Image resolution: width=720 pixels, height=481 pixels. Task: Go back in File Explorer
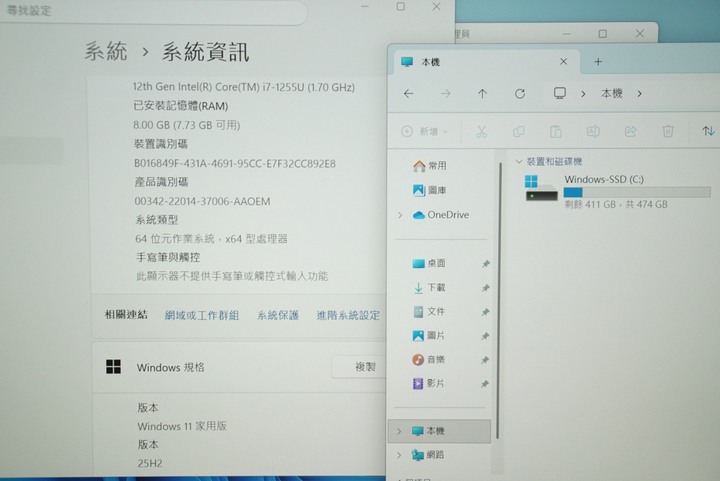(x=408, y=94)
